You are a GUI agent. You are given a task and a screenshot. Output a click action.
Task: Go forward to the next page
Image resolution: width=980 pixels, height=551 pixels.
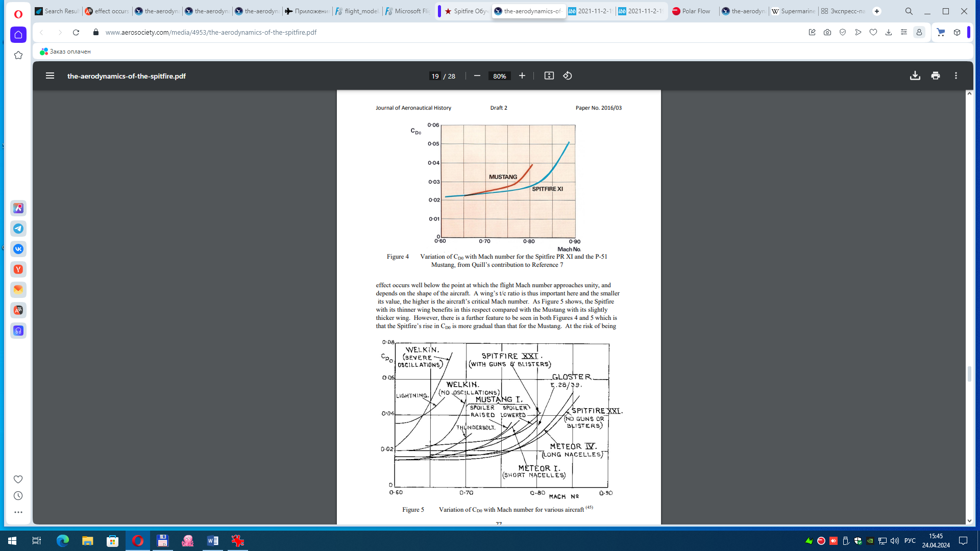[59, 32]
